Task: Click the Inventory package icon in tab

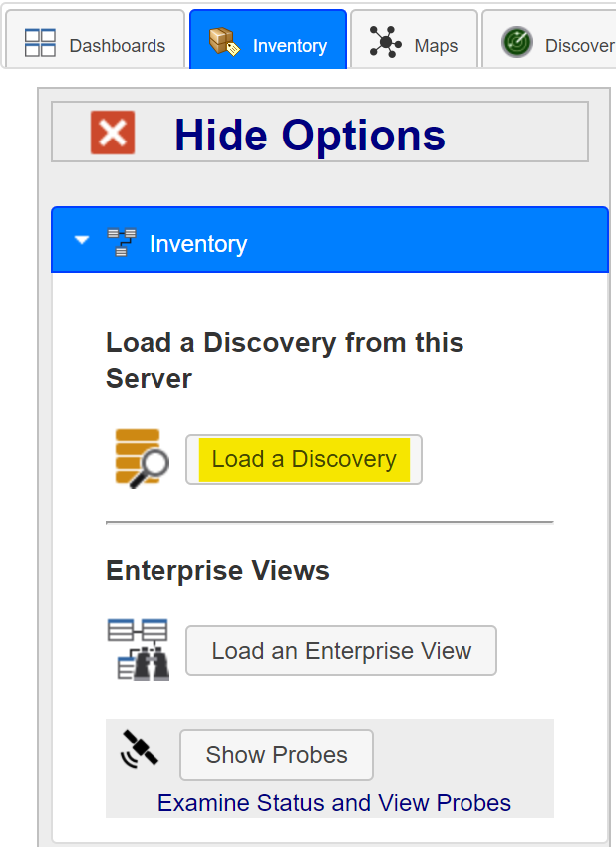Action: tap(224, 42)
